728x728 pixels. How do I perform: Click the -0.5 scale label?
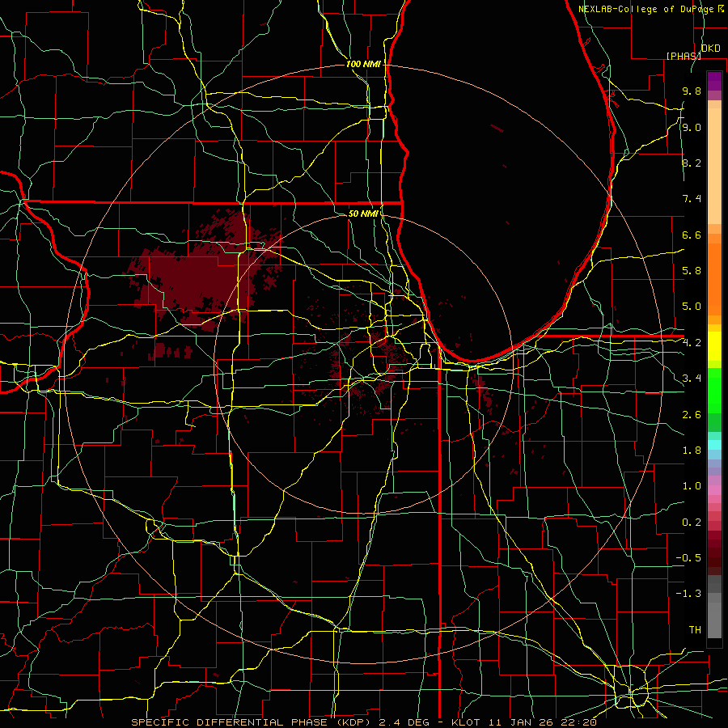688,558
